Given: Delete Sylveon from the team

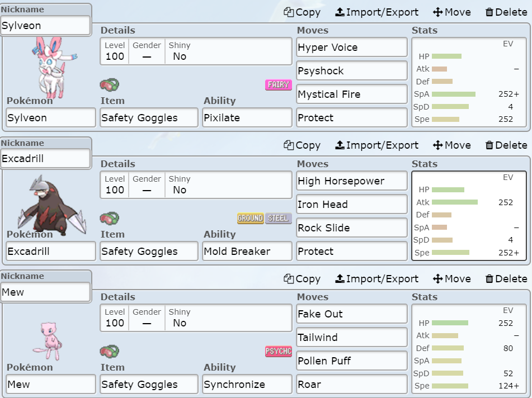Looking at the screenshot, I should [x=506, y=12].
